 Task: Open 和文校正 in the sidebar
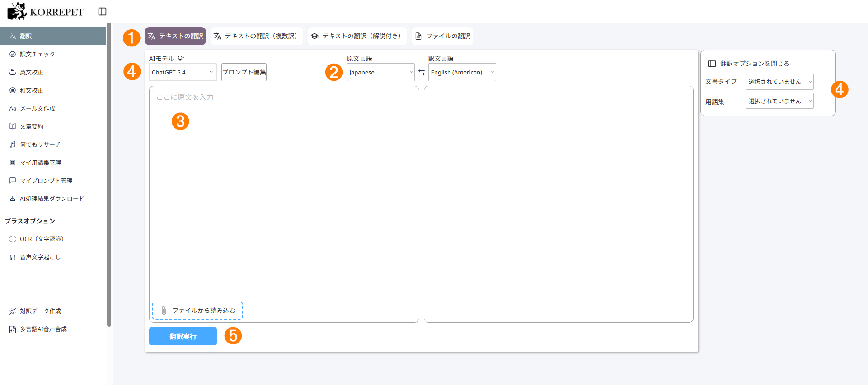[x=53, y=90]
